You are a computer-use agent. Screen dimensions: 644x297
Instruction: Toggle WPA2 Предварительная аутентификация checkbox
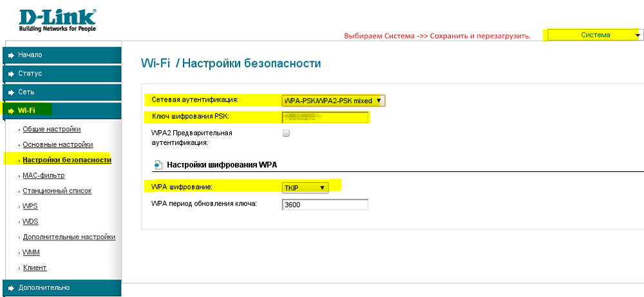287,133
